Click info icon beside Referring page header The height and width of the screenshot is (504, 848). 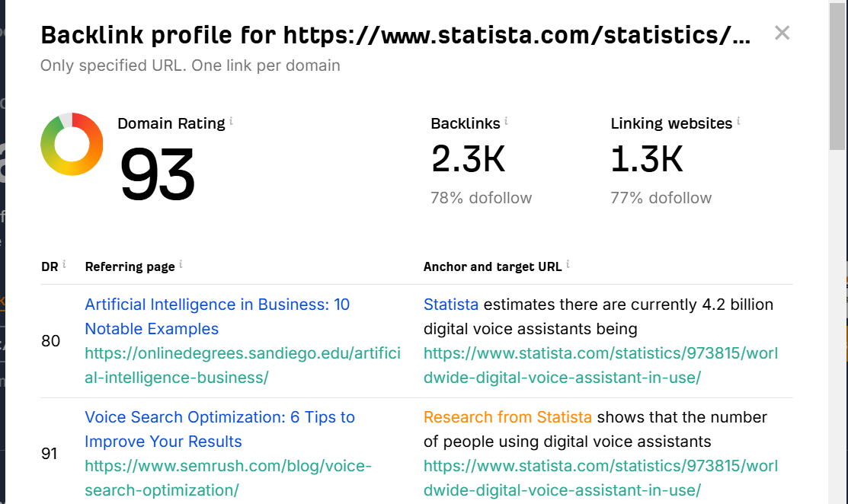(x=181, y=264)
